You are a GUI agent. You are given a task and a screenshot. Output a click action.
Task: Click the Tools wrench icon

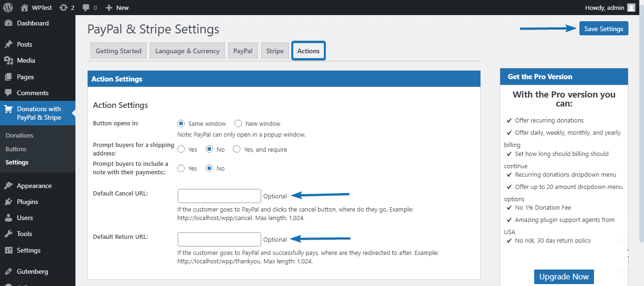point(8,234)
